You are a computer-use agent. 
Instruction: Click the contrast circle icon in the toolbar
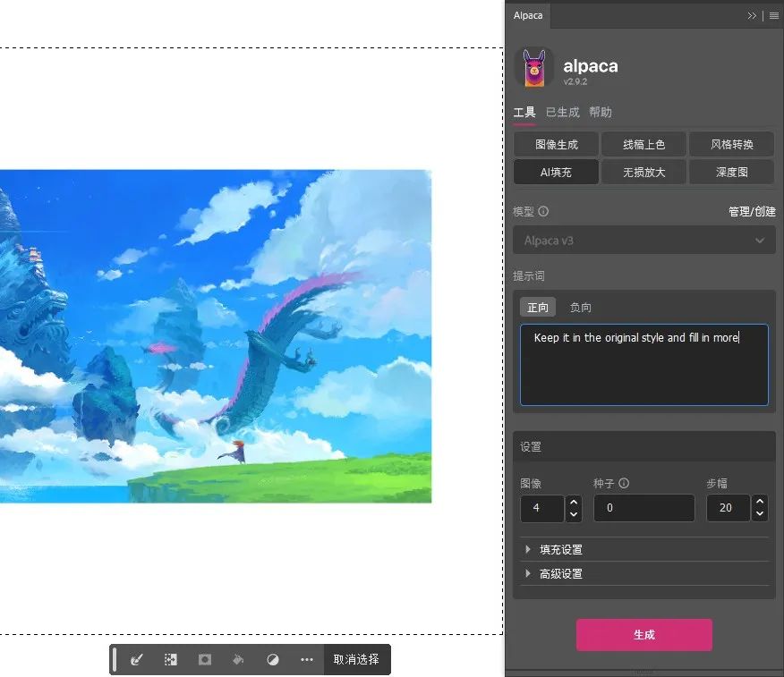tap(272, 659)
